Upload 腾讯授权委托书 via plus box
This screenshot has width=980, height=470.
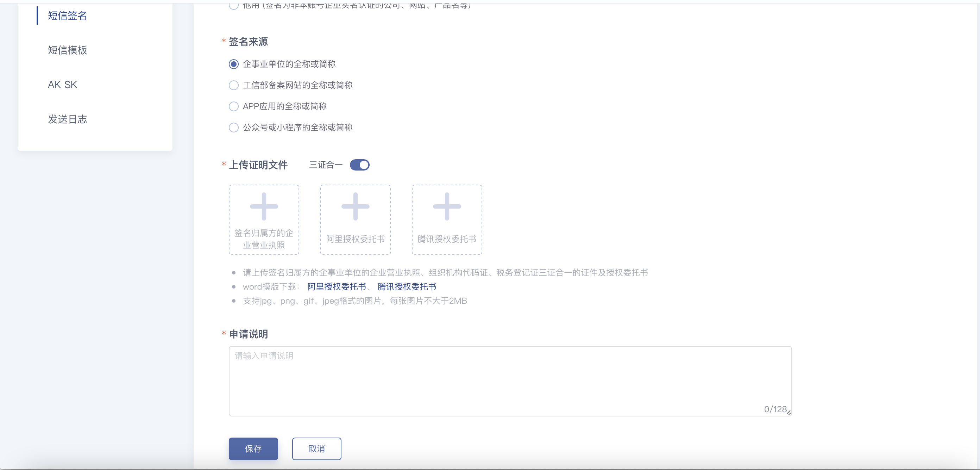click(447, 220)
